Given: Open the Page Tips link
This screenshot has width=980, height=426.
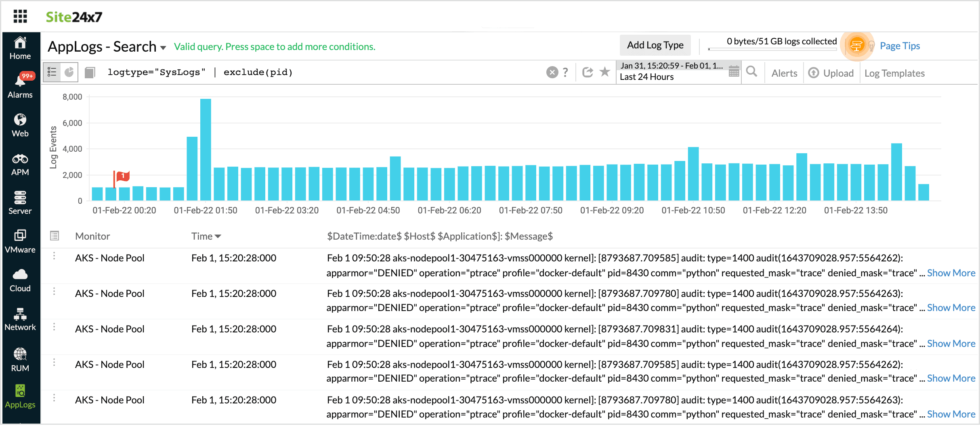Looking at the screenshot, I should tap(900, 46).
